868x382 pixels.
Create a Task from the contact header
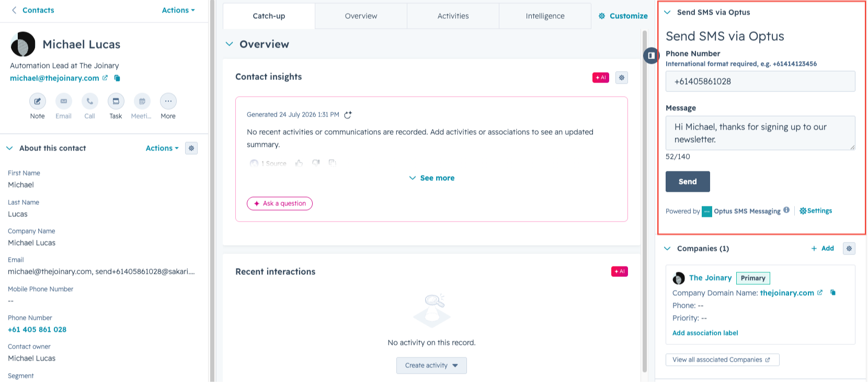click(x=116, y=101)
